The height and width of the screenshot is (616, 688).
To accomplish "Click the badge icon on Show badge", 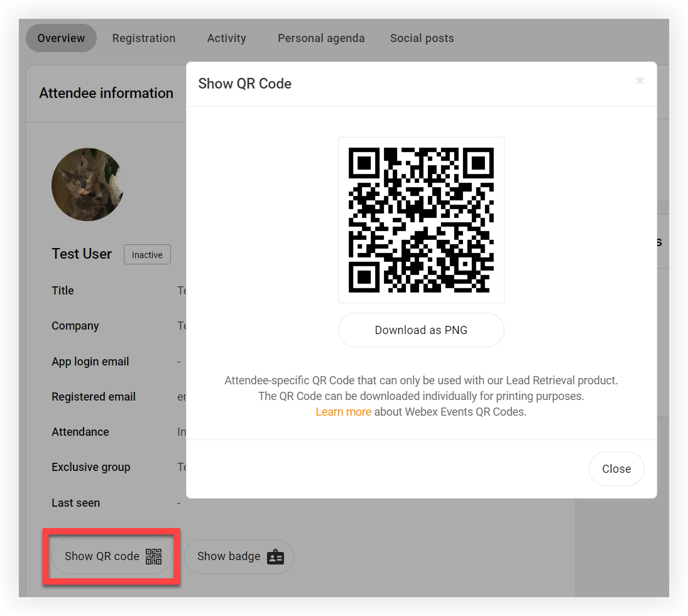I will [276, 556].
